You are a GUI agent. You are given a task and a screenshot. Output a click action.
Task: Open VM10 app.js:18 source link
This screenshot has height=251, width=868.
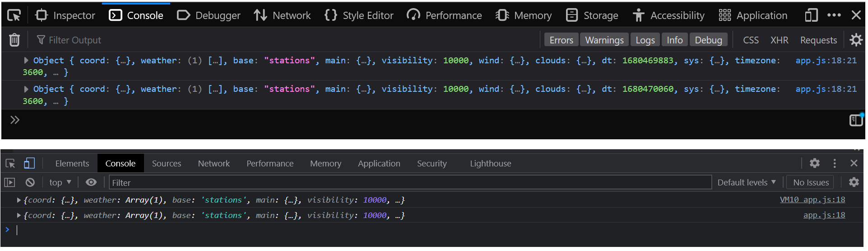pos(812,199)
